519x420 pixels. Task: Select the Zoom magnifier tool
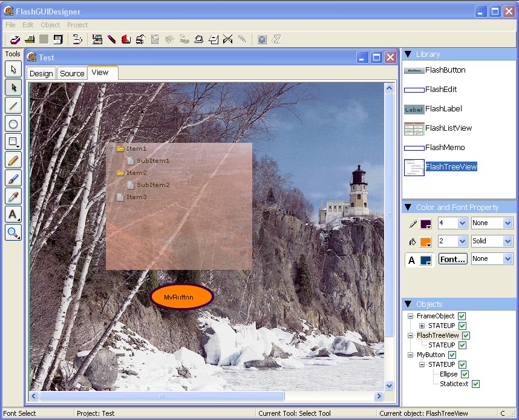(13, 232)
